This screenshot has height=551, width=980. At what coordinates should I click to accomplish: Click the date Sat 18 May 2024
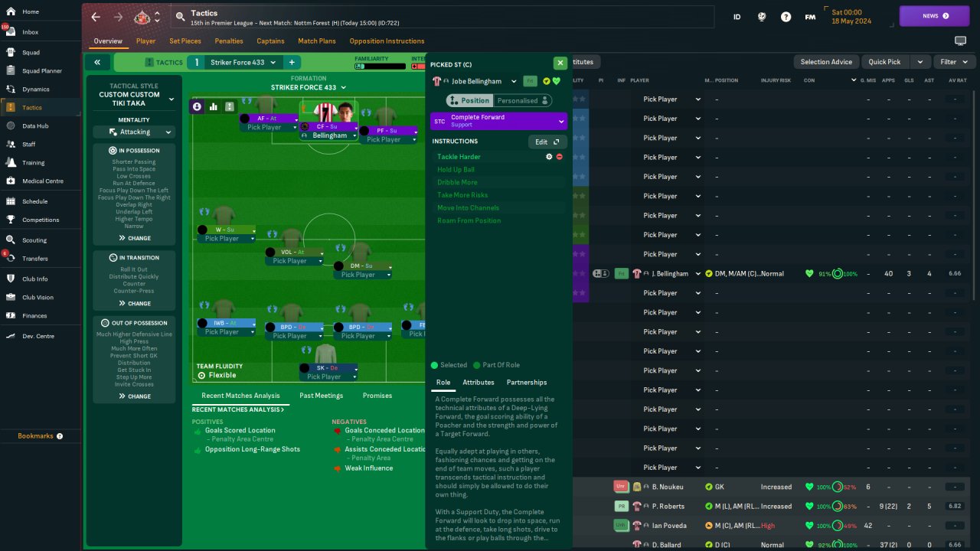[x=851, y=17]
